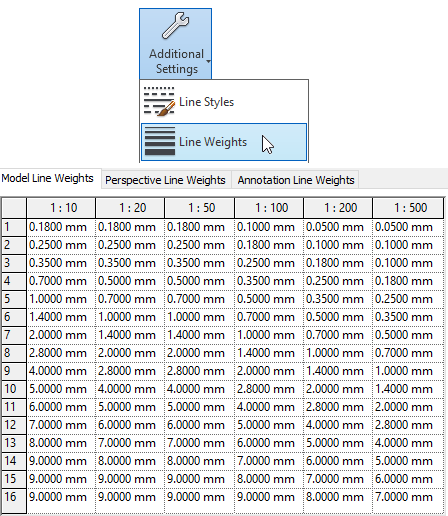Click row 1 cell under 1 : 500
The height and width of the screenshot is (516, 448).
(x=408, y=227)
